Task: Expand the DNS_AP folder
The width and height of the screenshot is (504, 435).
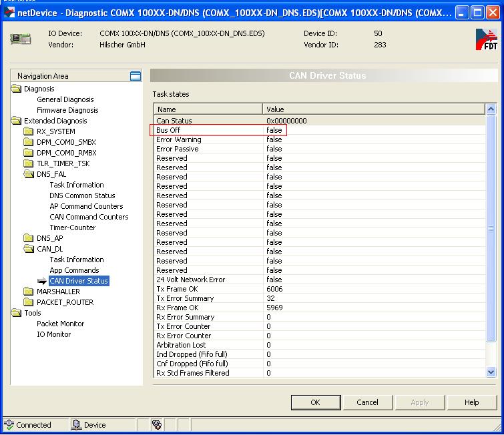Action: tap(29, 238)
